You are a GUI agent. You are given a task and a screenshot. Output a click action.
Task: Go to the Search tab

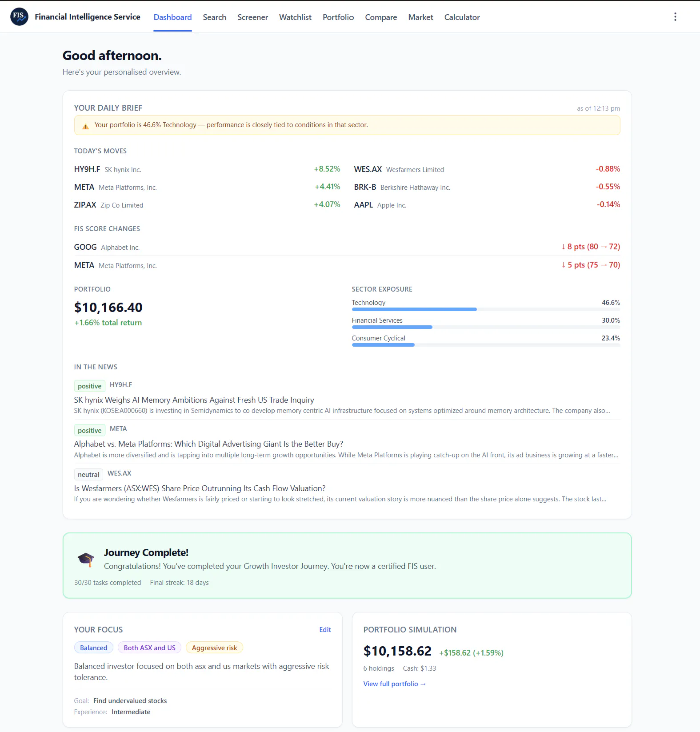pyautogui.click(x=215, y=17)
